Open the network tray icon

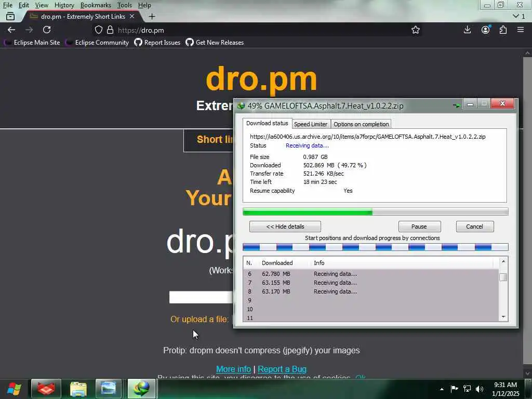point(467,389)
